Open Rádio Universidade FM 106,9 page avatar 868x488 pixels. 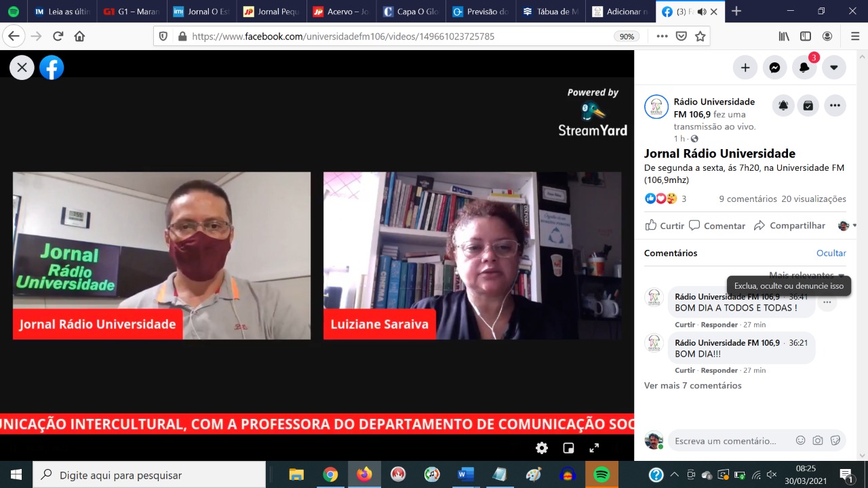pyautogui.click(x=656, y=107)
